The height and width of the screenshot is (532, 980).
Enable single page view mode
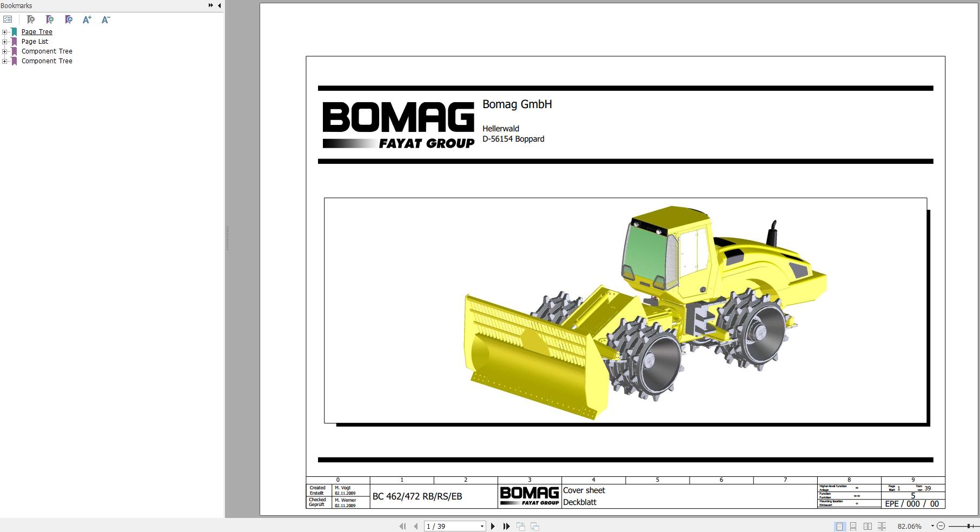click(x=839, y=526)
